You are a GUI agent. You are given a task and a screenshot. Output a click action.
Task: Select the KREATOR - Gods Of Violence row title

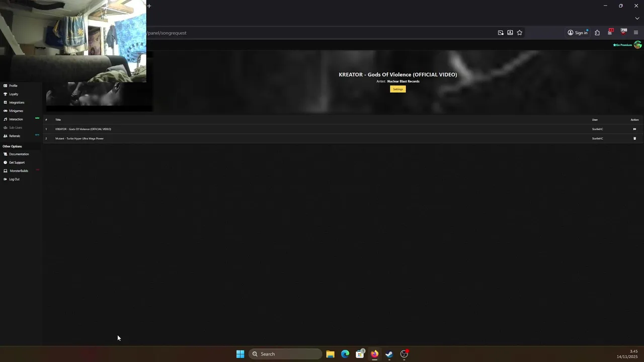[83, 129]
